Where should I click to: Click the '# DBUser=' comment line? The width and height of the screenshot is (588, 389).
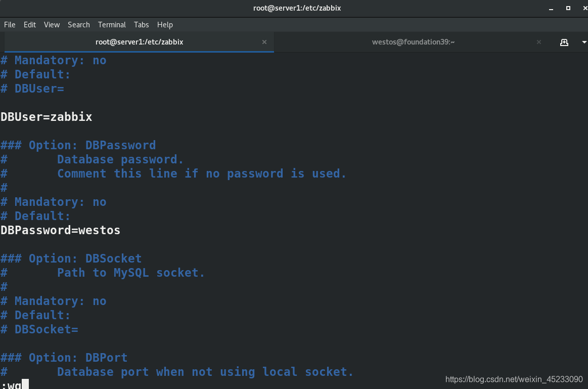(x=32, y=89)
